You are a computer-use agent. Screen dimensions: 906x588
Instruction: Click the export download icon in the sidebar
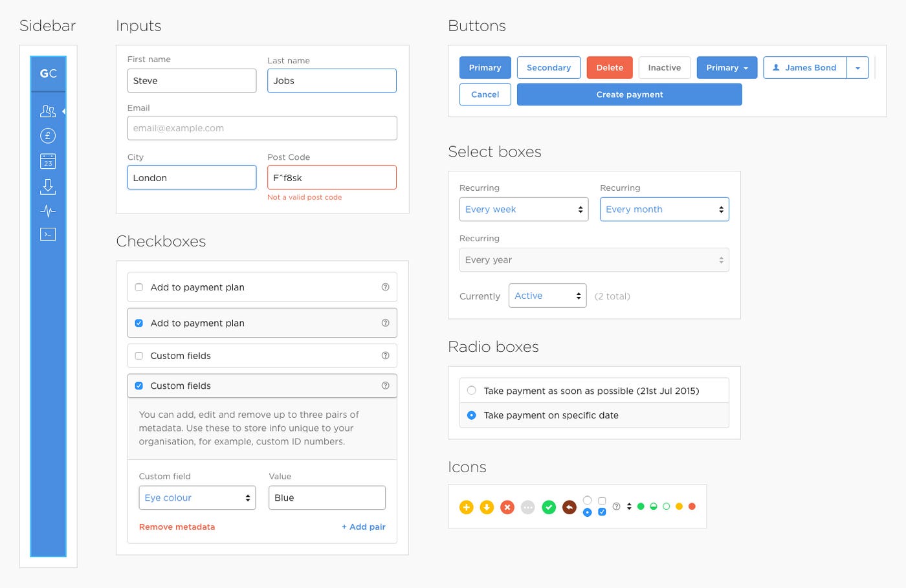(x=48, y=186)
